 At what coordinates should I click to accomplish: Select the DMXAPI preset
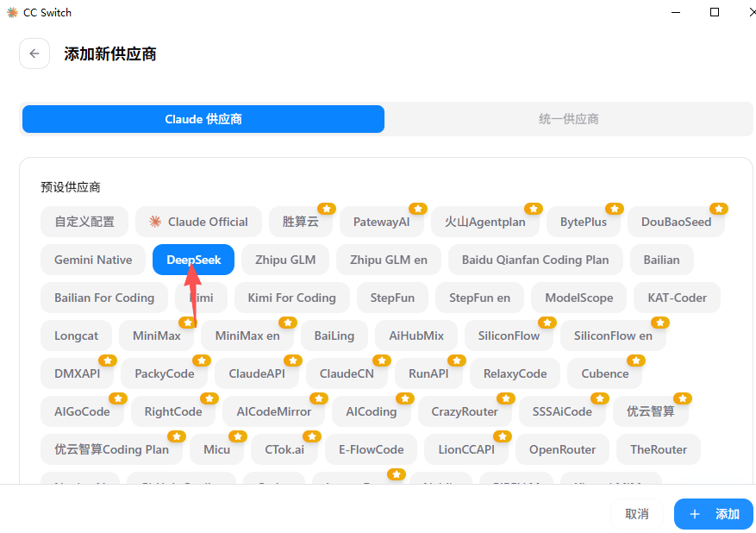coord(77,373)
